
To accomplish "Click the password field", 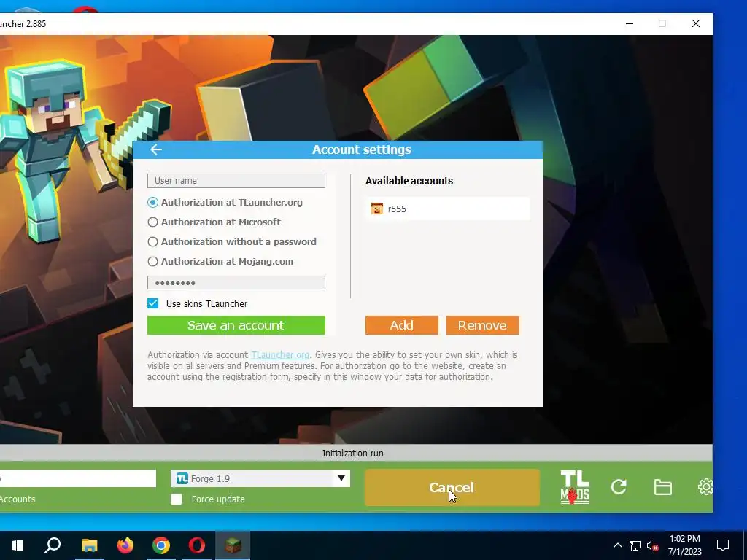I will [x=236, y=283].
